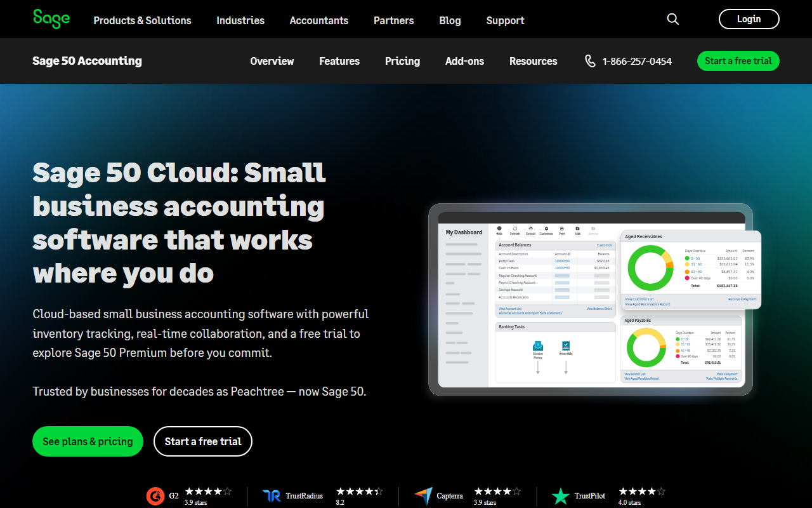Click the TrustPilot star logo
Viewport: 812px width, 508px height.
[x=561, y=496]
